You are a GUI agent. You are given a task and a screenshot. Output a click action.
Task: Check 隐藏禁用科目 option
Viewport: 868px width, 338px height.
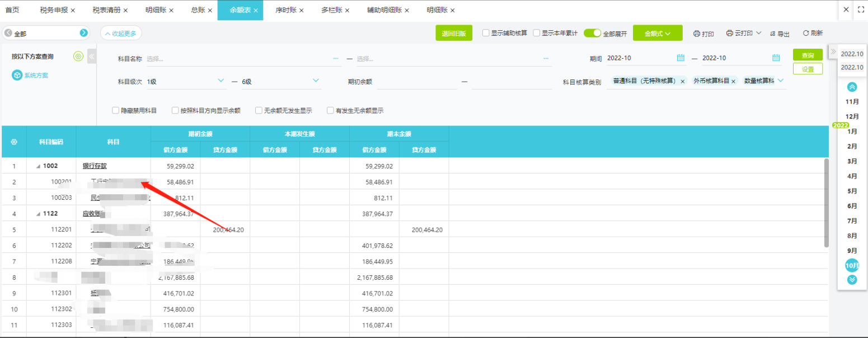(116, 110)
